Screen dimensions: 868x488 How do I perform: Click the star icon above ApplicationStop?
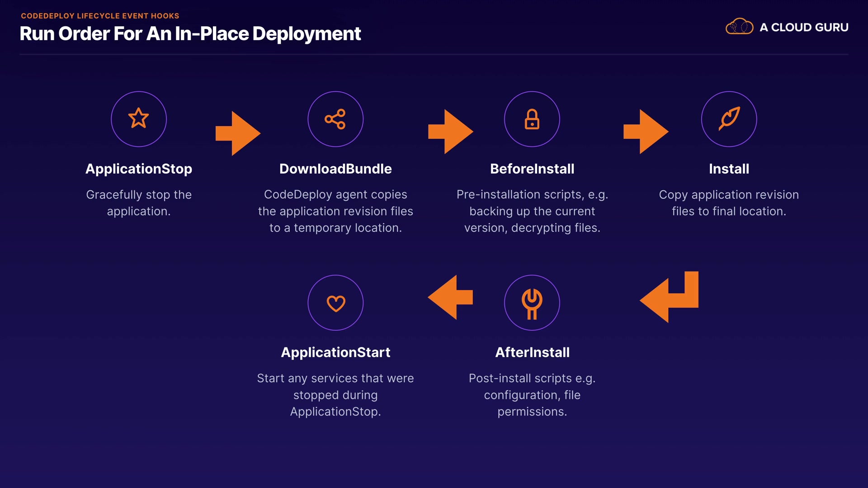[138, 119]
